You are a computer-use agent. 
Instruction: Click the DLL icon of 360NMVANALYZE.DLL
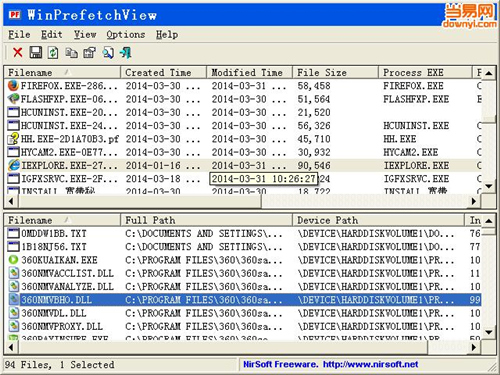tap(13, 286)
